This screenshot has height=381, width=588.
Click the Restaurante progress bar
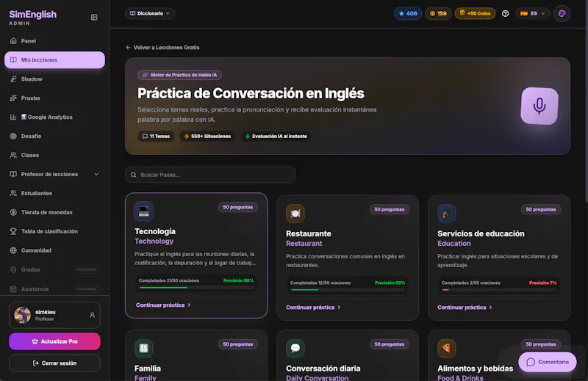[348, 289]
